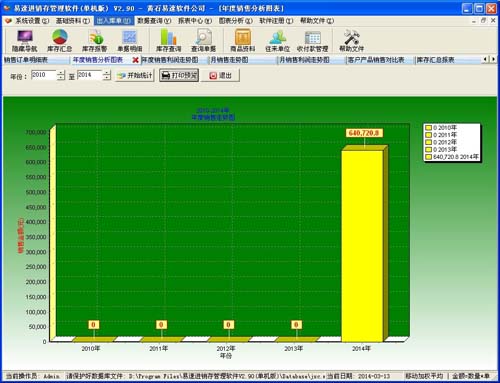Screen dimensions: 500x383
Task: Open 往来单位 people icon
Action: (x=277, y=40)
